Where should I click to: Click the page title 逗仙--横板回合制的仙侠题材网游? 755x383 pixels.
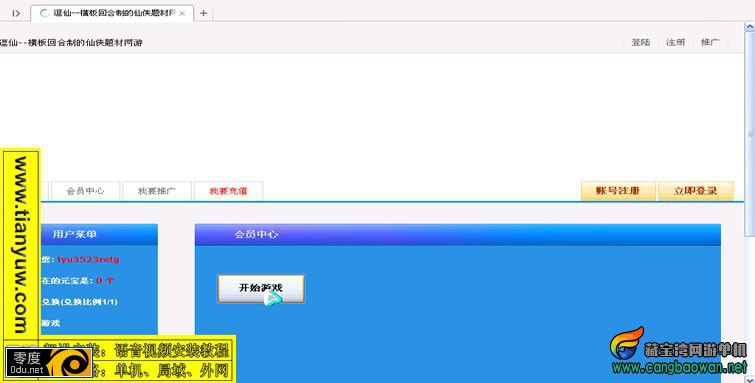71,42
